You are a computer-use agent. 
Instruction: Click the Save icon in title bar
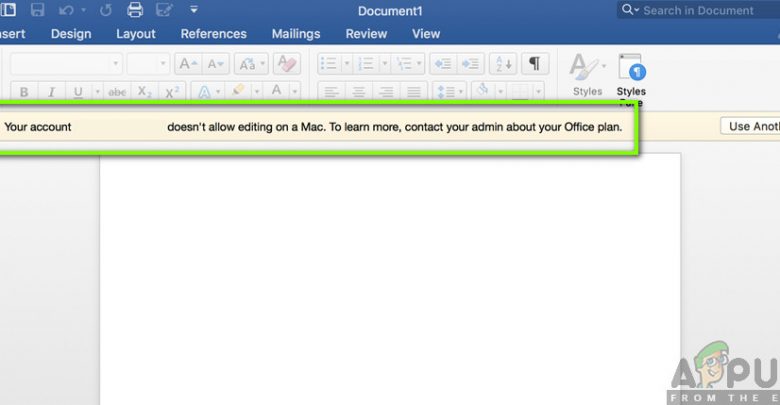37,10
